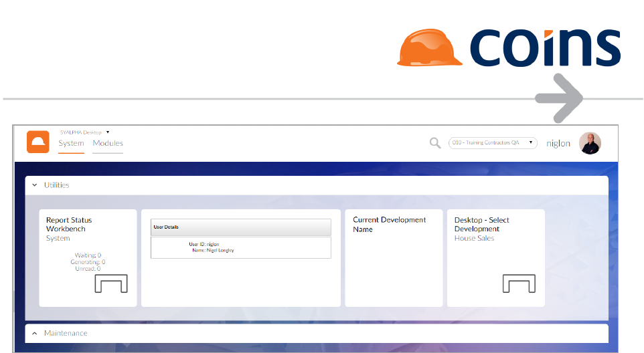This screenshot has width=644, height=353.
Task: Open the search magnifier icon
Action: (435, 143)
